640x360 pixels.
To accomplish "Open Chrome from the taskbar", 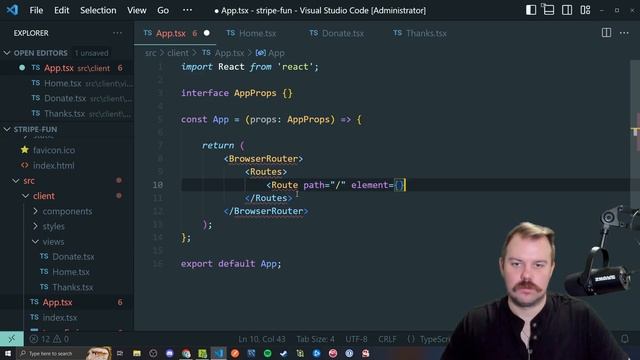I will coord(186,353).
